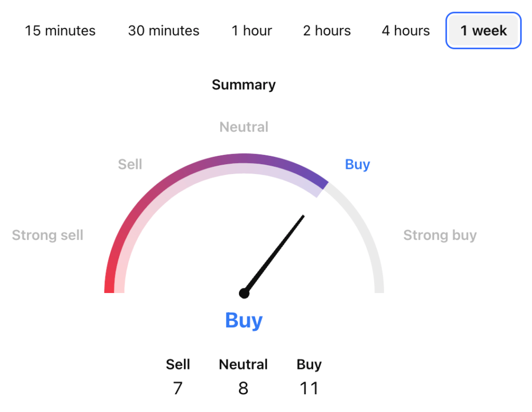Switch to the 4 hours timeframe

[406, 31]
